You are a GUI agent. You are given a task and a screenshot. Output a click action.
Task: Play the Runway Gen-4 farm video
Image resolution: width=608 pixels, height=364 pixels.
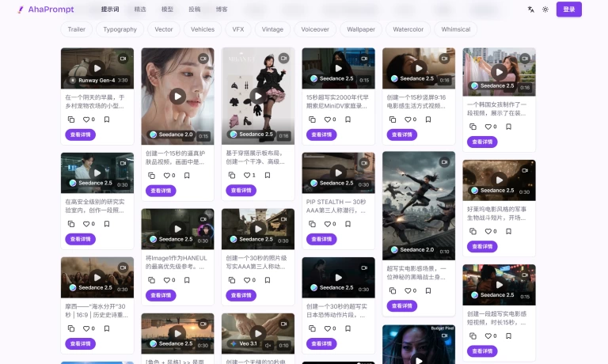click(97, 68)
